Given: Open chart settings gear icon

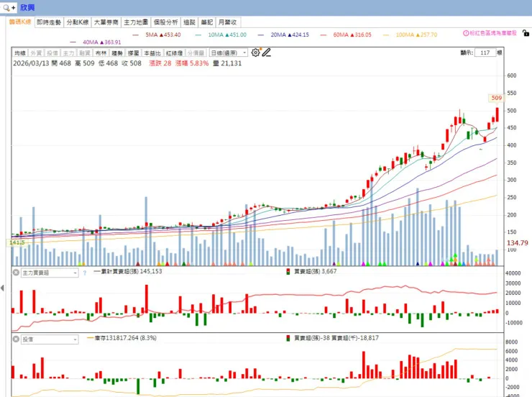Looking at the screenshot, I should point(255,53).
